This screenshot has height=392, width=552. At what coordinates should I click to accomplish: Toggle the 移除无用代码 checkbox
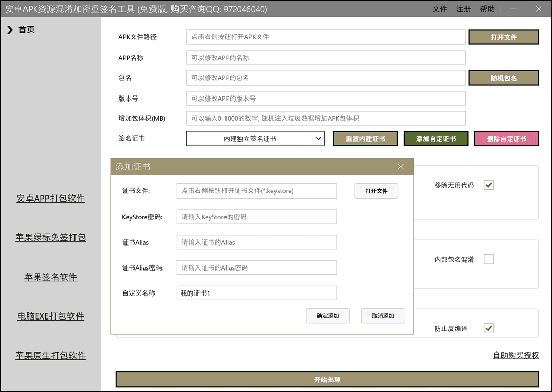pos(488,185)
